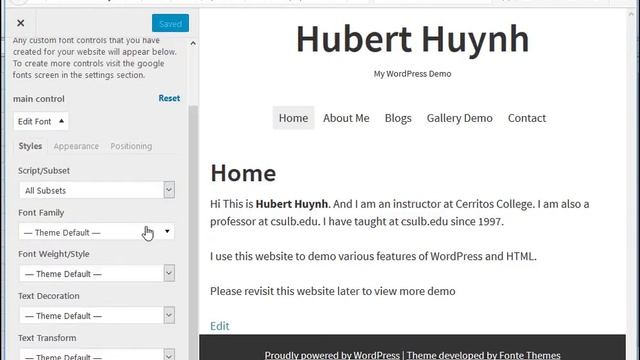Open the Blogs menu item
The height and width of the screenshot is (360, 640).
coord(398,118)
